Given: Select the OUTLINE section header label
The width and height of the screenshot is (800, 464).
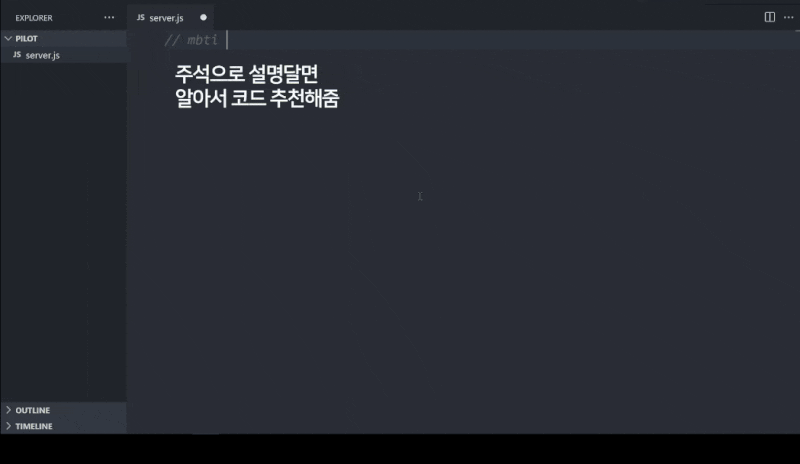Looking at the screenshot, I should [33, 410].
